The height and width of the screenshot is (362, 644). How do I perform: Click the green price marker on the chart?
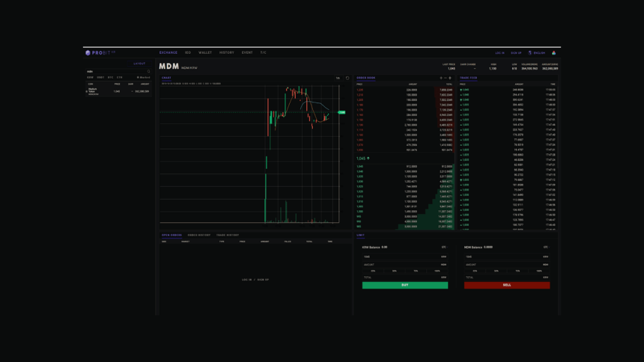pyautogui.click(x=341, y=112)
